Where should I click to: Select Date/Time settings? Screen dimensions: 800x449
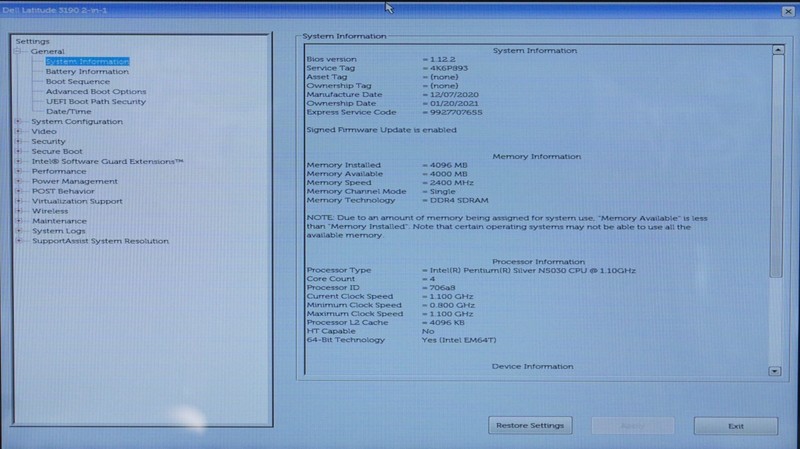point(68,111)
